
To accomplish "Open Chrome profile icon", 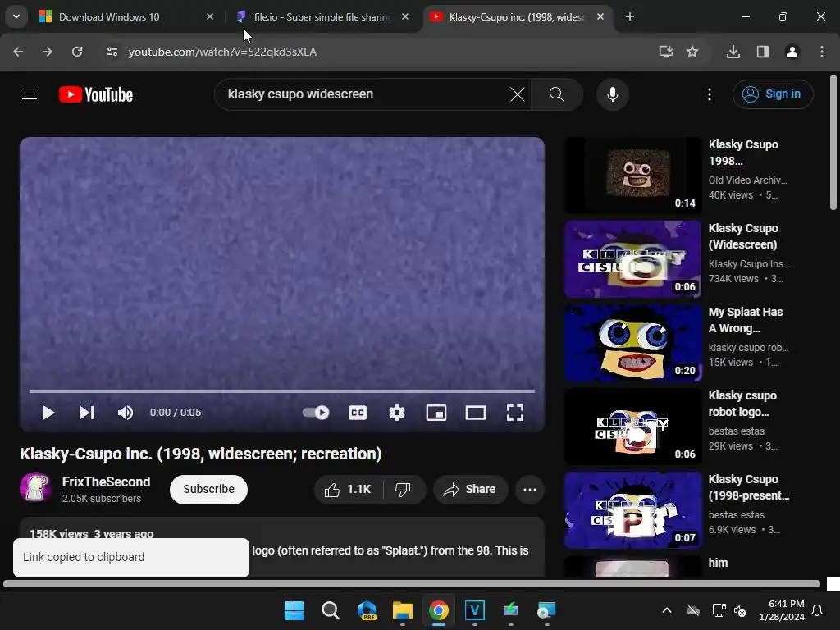I will click(792, 52).
